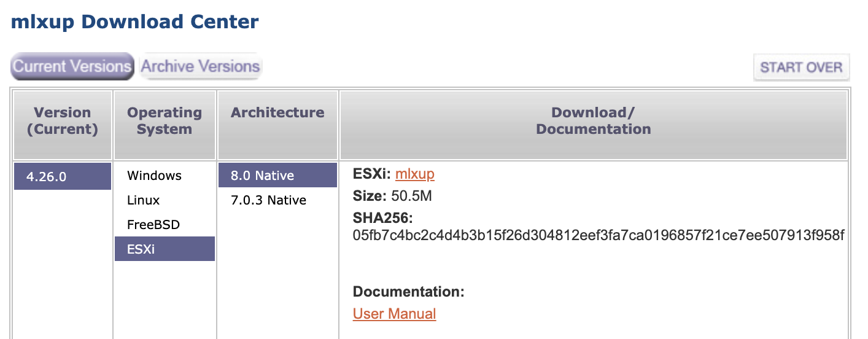This screenshot has height=339, width=868.
Task: Open the Archive Versions tab
Action: pos(201,66)
